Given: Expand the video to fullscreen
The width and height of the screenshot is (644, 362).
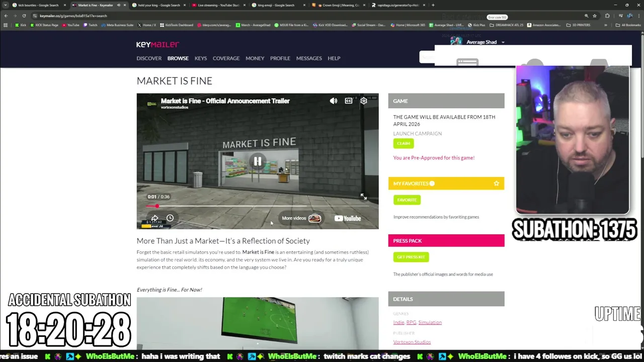Looking at the screenshot, I should pos(364,197).
